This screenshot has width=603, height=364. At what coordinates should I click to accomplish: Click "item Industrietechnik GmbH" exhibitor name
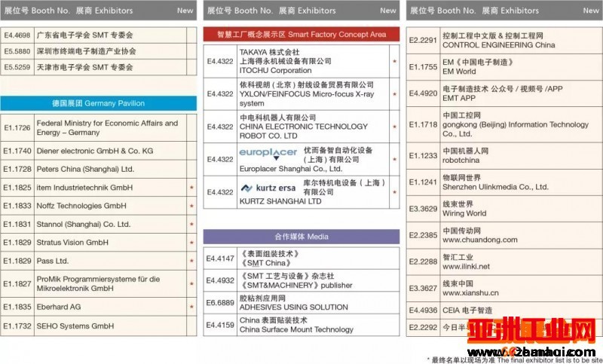point(84,188)
